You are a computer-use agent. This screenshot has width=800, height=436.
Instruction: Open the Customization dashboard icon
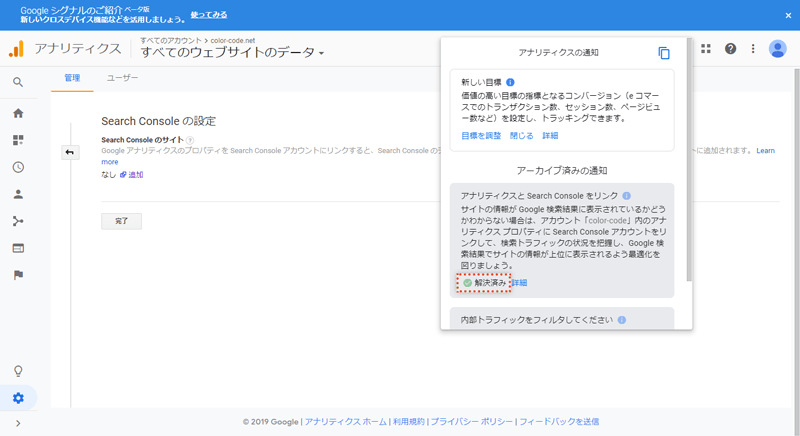pos(18,140)
